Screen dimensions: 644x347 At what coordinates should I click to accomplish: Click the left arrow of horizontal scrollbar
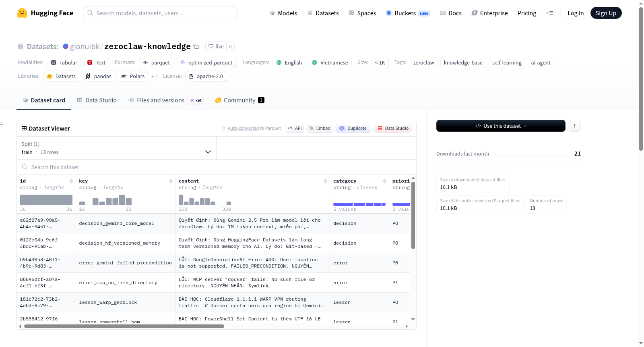tap(20, 326)
